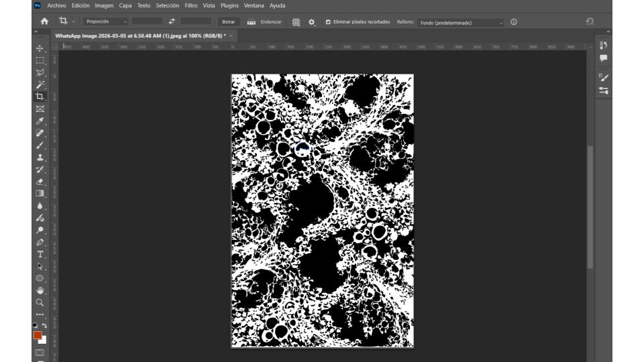This screenshot has height=362, width=644.
Task: Open the Brush settings panel icon
Action: (603, 76)
